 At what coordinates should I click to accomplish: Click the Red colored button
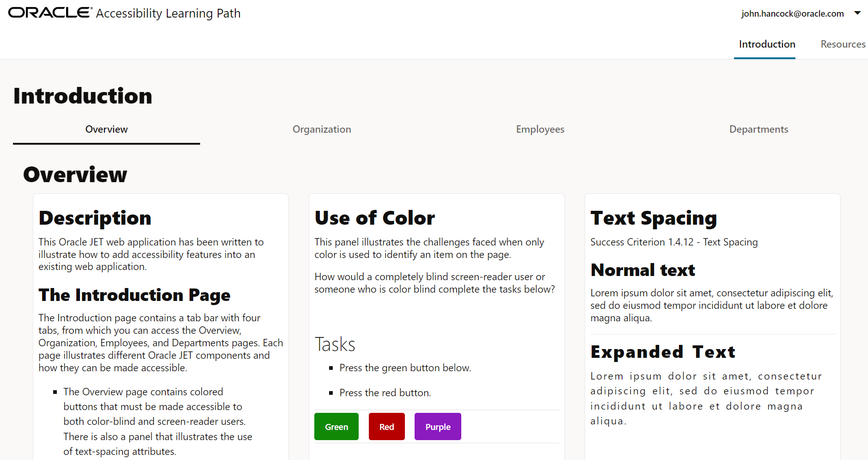pos(387,427)
